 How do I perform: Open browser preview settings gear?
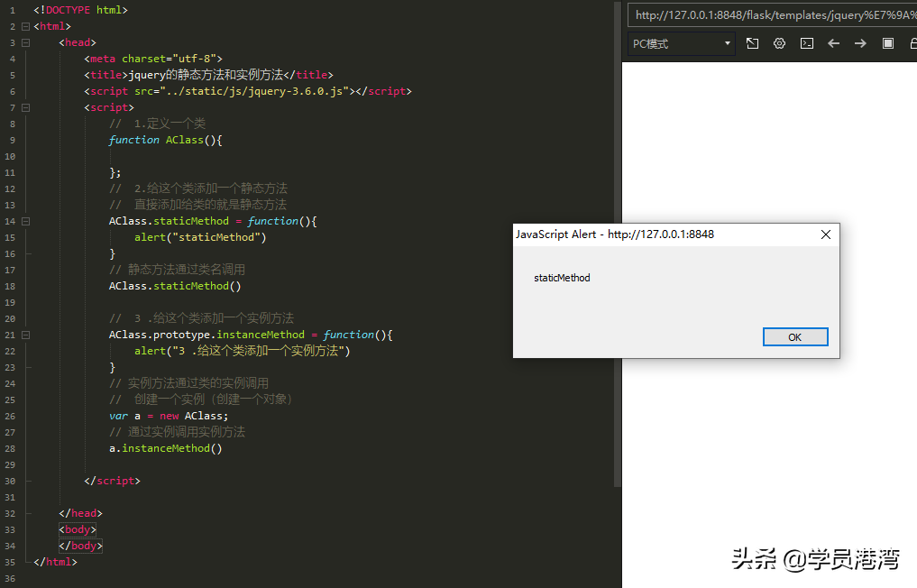pyautogui.click(x=779, y=43)
